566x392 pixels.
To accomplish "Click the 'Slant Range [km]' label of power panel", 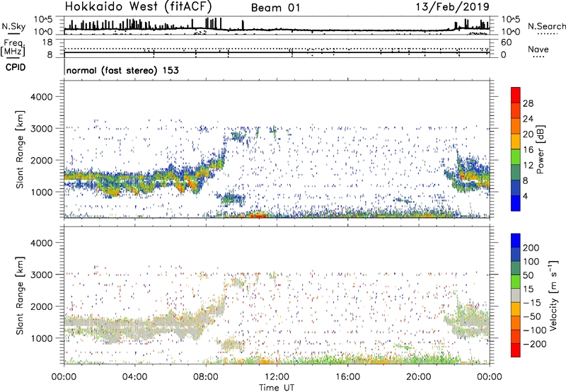I will click(20, 149).
